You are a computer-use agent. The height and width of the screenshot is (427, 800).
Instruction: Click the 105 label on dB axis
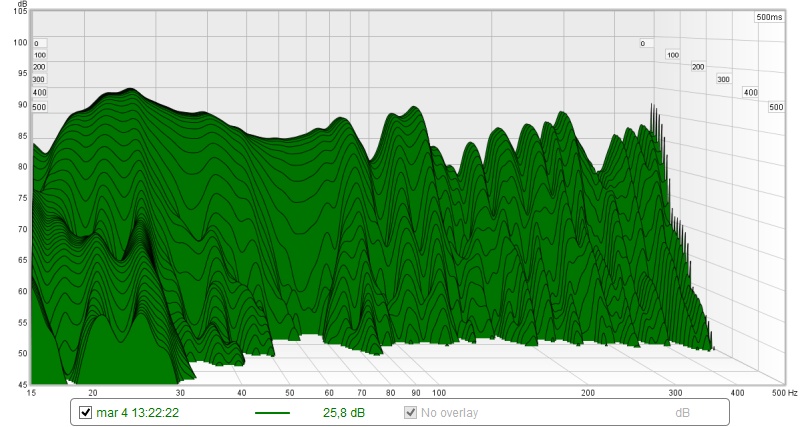20,11
